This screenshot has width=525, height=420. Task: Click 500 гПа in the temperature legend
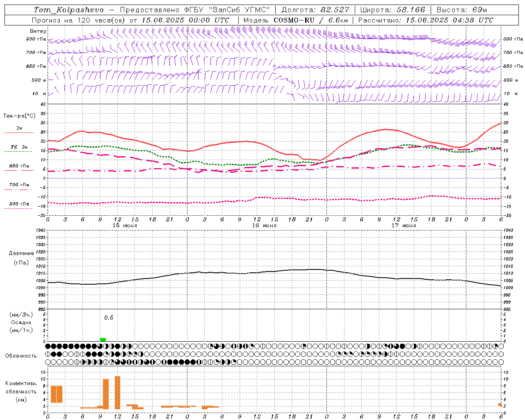tap(19, 203)
